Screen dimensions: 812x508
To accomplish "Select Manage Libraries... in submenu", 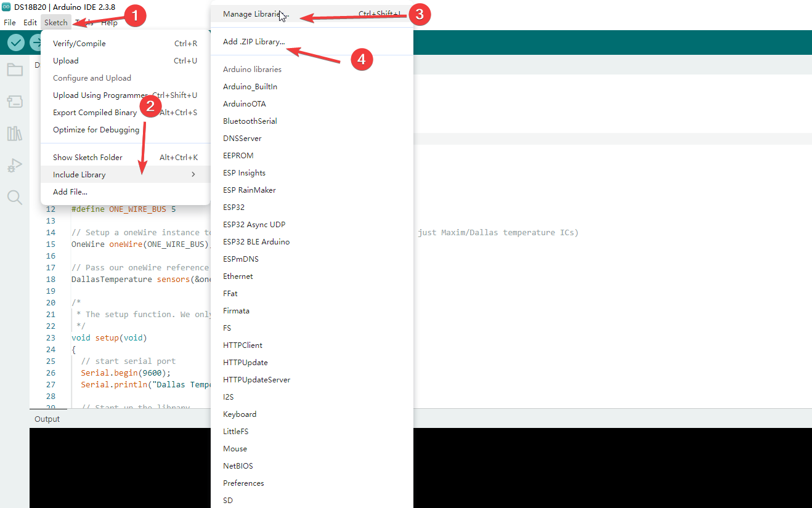I will [312, 14].
